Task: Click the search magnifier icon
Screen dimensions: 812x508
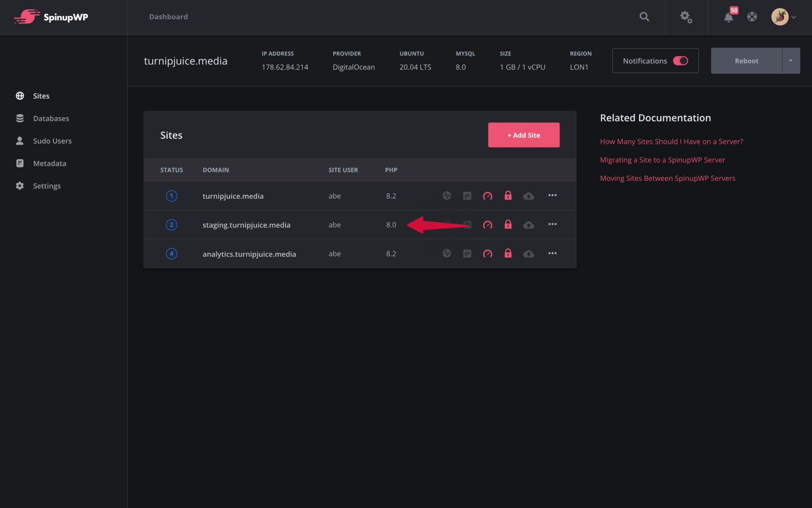Action: coord(644,17)
